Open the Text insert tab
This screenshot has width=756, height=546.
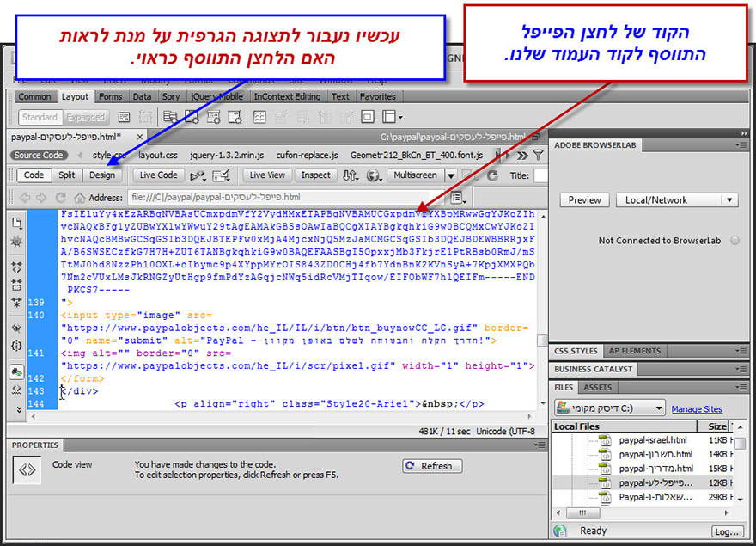tap(340, 96)
